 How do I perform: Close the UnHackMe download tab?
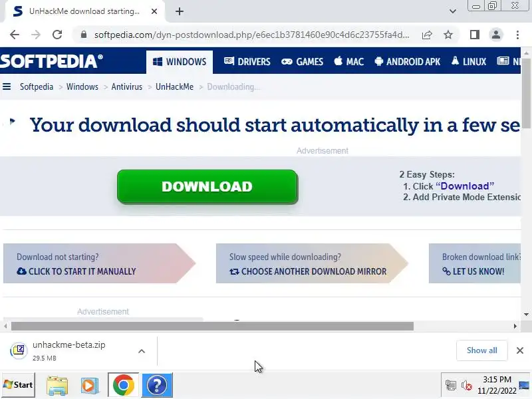[x=154, y=11]
